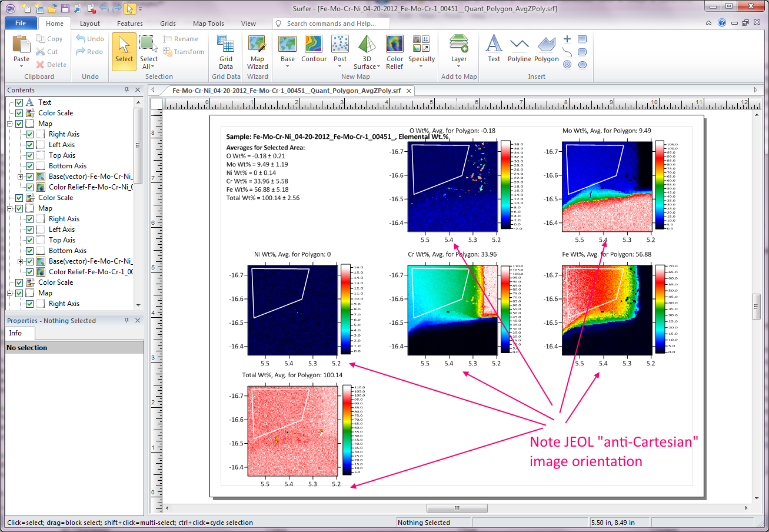Open the File menu
Image resolution: width=769 pixels, height=532 pixels.
[x=21, y=24]
